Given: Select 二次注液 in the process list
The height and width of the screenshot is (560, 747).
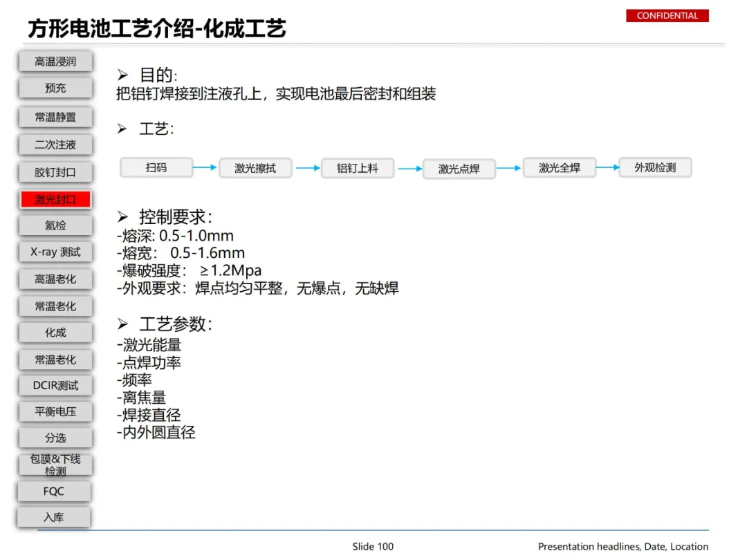Looking at the screenshot, I should click(55, 144).
